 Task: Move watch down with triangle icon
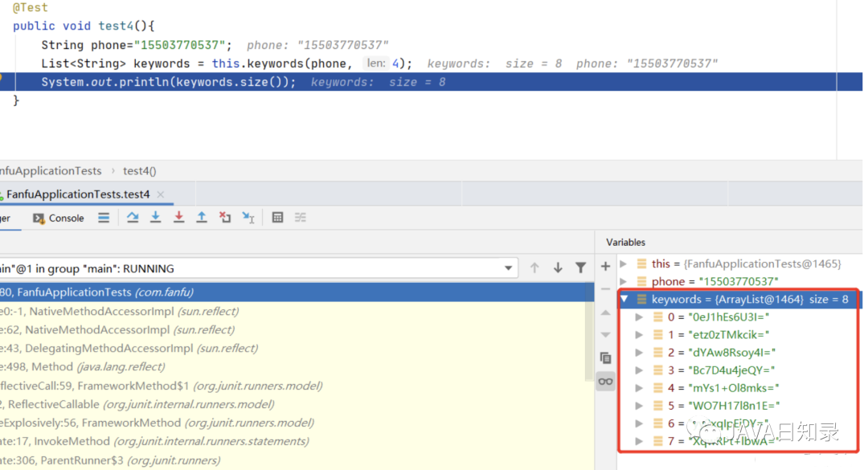point(606,335)
